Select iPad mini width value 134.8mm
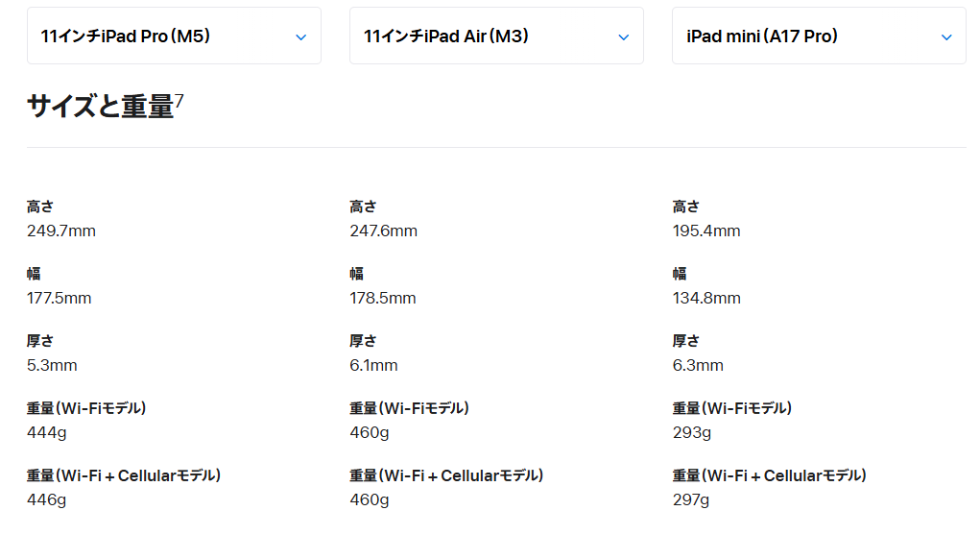 tap(706, 298)
